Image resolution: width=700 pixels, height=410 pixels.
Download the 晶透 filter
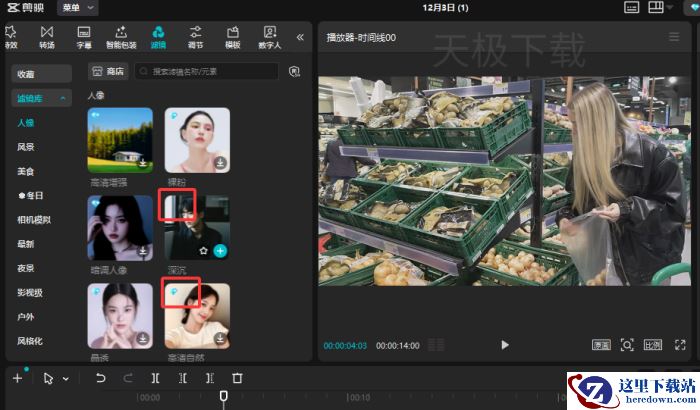143,339
